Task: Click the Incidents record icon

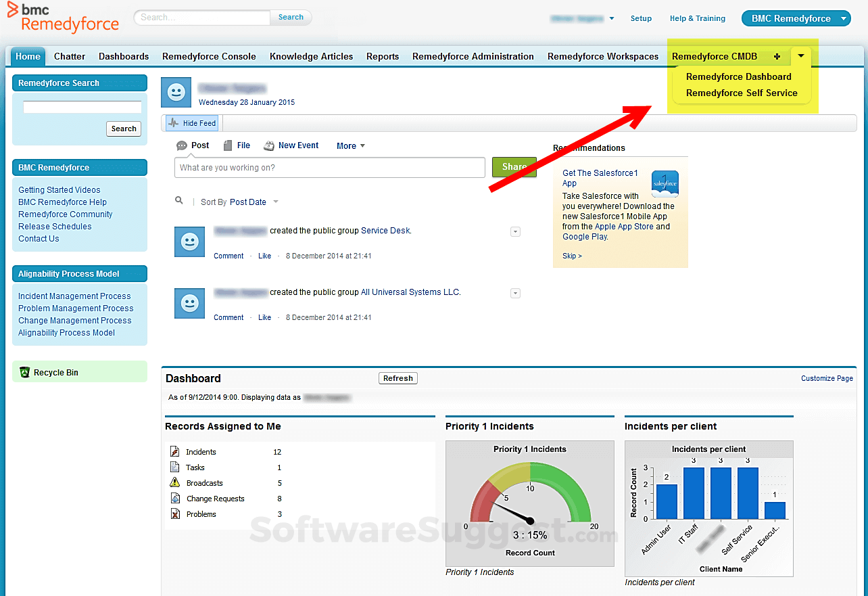Action: click(x=175, y=451)
